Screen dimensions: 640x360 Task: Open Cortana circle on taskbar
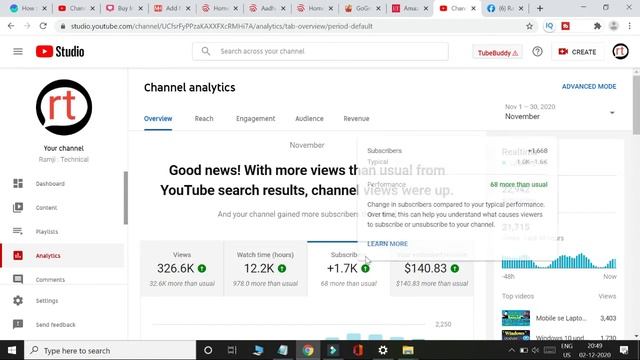pos(208,350)
